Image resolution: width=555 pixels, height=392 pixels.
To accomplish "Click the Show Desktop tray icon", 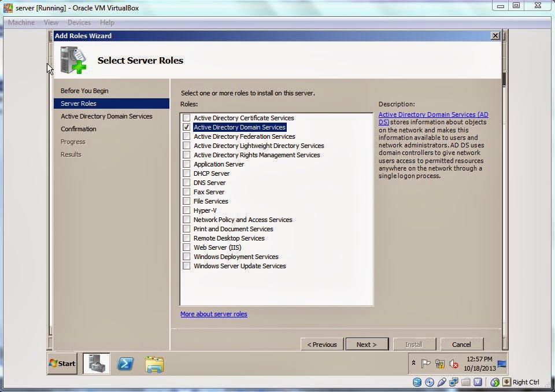I will [x=502, y=364].
